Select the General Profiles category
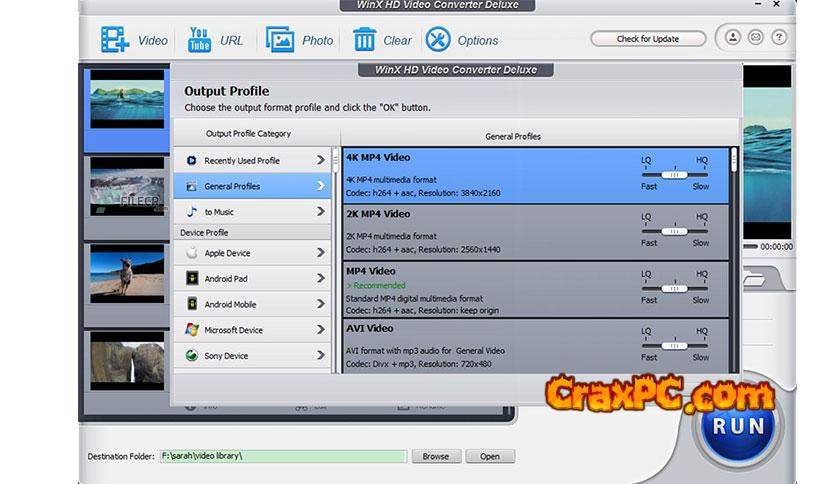Viewport: 836px width, 484px height. click(253, 186)
